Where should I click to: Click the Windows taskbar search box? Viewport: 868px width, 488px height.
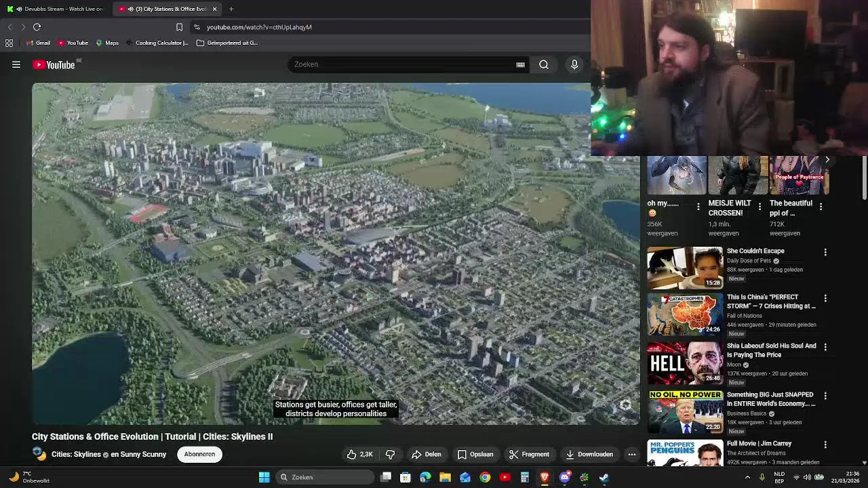pos(326,477)
